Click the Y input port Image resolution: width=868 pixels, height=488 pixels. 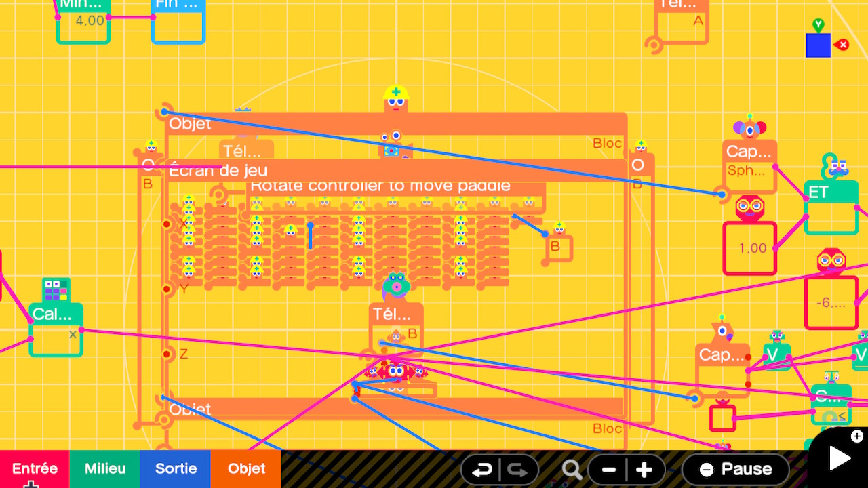(167, 289)
